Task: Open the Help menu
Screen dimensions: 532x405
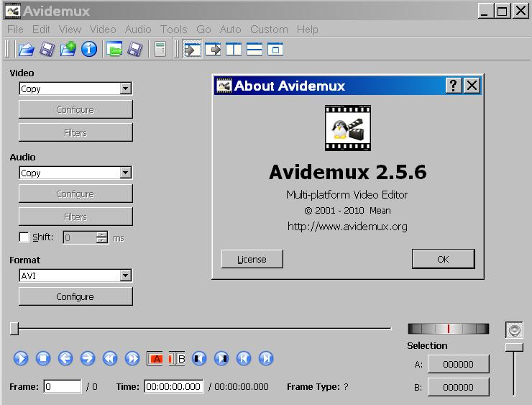Action: click(308, 29)
